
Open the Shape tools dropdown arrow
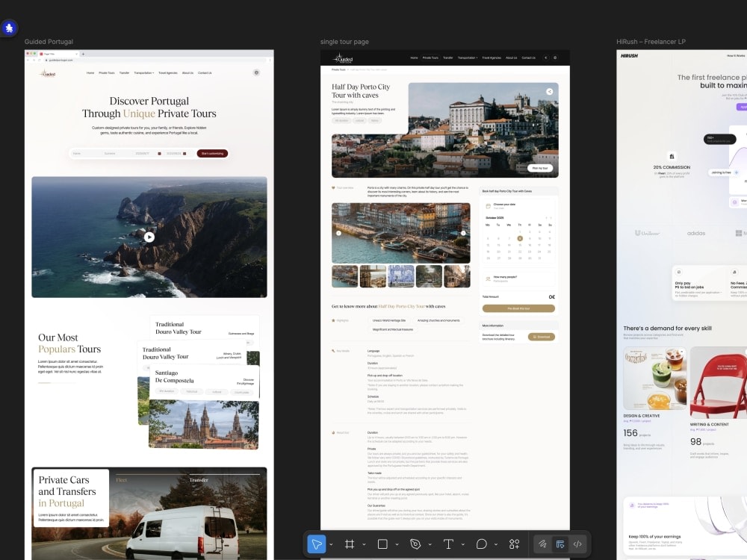coord(397,544)
